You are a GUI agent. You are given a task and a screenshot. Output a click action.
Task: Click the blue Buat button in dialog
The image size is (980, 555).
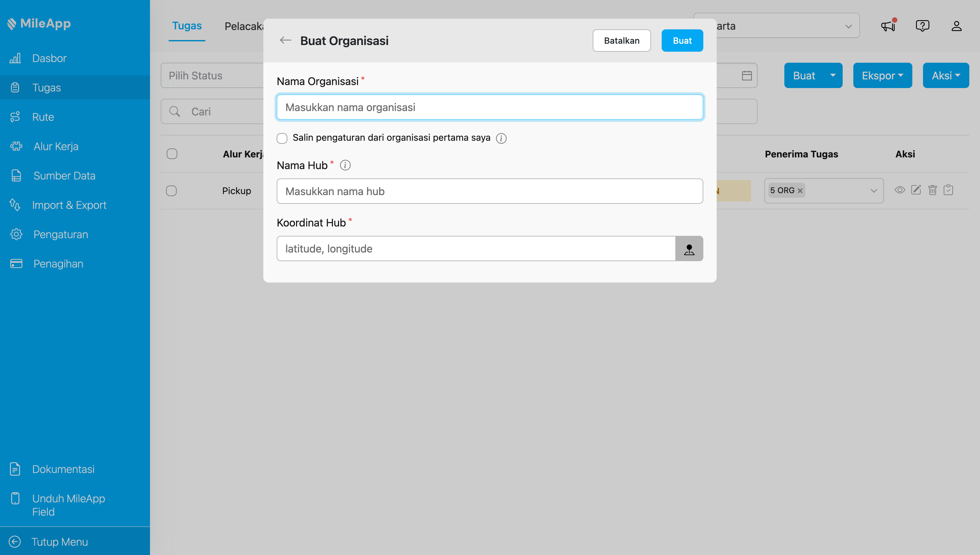pyautogui.click(x=682, y=40)
